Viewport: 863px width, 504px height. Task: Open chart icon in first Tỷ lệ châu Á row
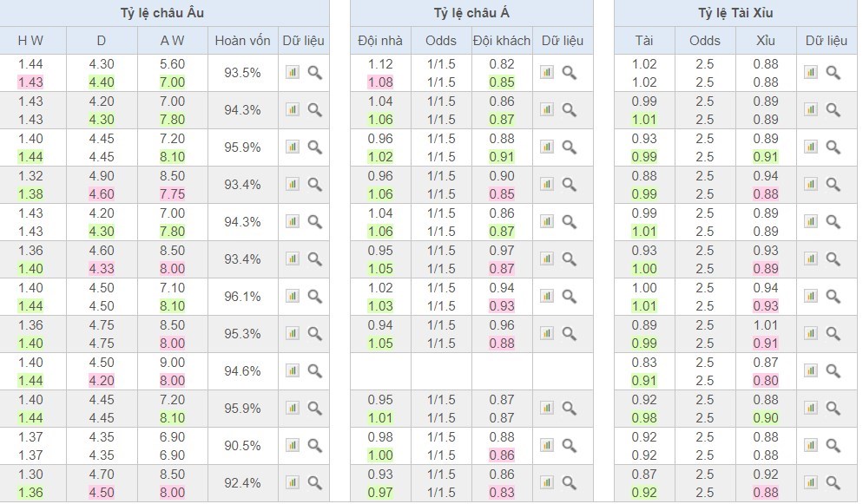coord(547,73)
